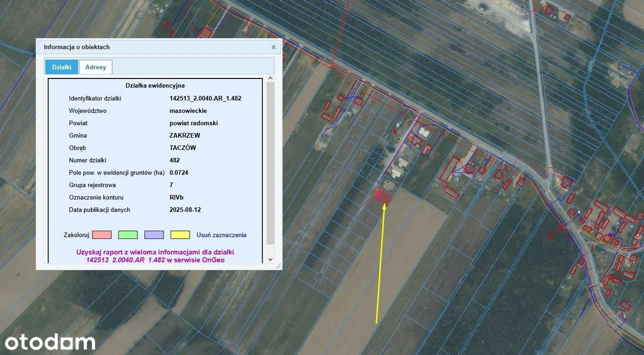Click parcel identifier value 142513_2.0040.AR_1.482

(x=205, y=99)
